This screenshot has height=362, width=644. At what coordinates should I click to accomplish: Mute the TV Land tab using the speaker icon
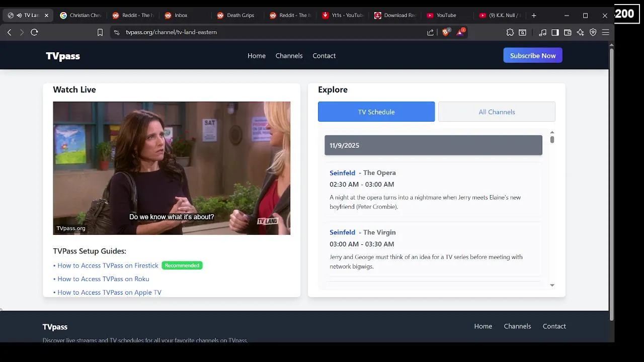click(x=19, y=16)
